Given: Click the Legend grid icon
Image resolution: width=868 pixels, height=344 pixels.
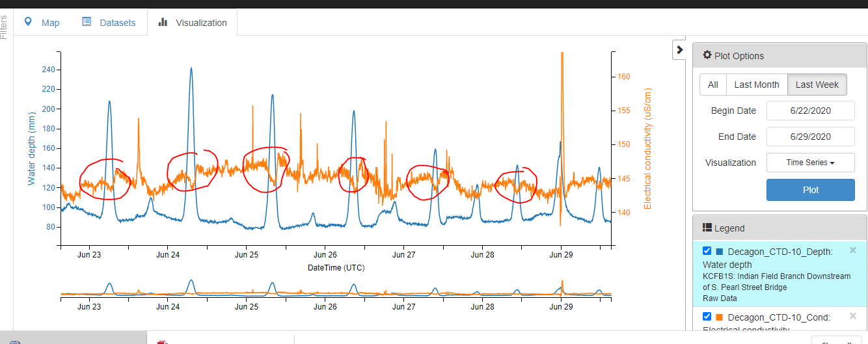Looking at the screenshot, I should coord(707,228).
